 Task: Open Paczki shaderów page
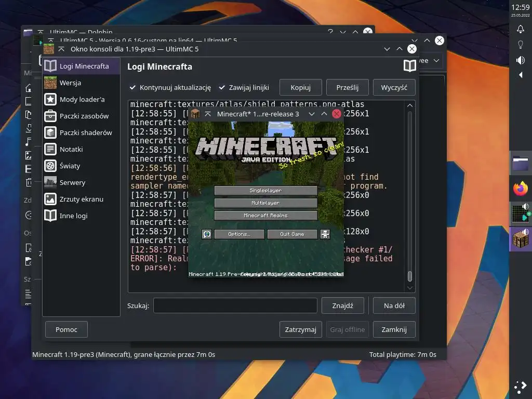click(82, 132)
